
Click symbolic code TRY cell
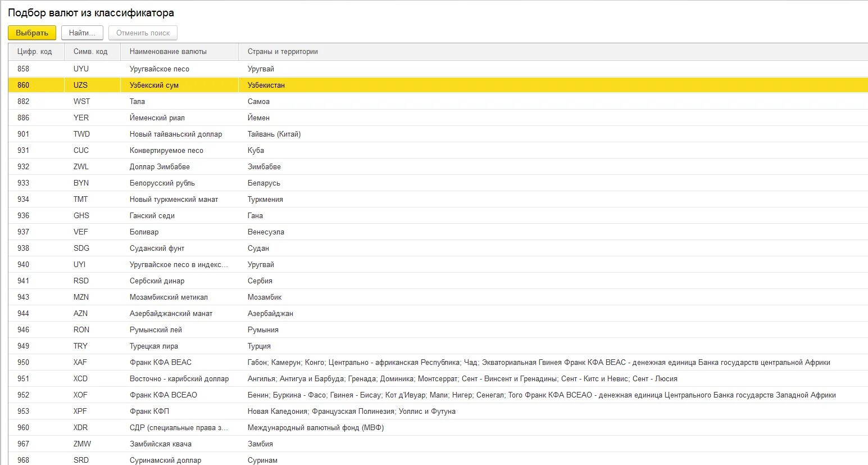click(x=93, y=346)
